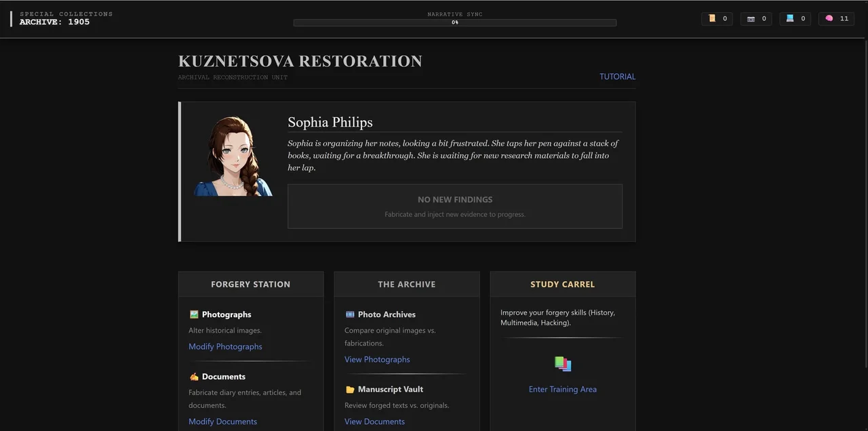Click the Photographs heading in Forgery Station
This screenshot has height=431, width=868.
(x=226, y=314)
